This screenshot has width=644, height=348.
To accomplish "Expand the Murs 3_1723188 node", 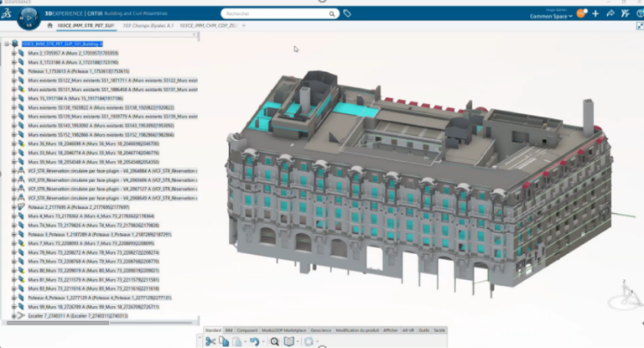I will [x=14, y=62].
